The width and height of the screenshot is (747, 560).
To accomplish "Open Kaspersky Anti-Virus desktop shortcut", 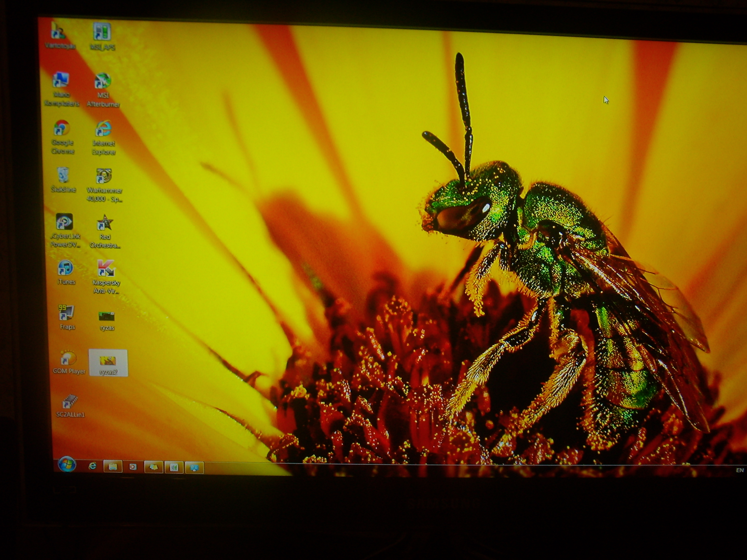I will [106, 277].
